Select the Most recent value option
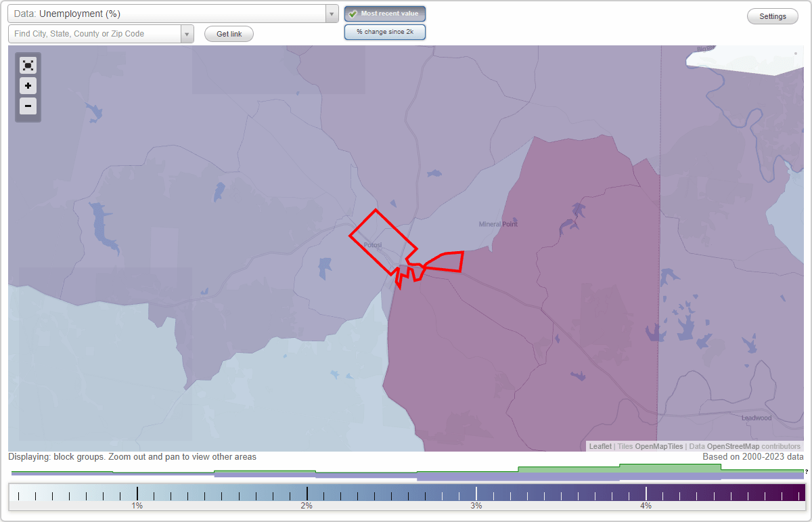This screenshot has height=522, width=812. pyautogui.click(x=385, y=14)
